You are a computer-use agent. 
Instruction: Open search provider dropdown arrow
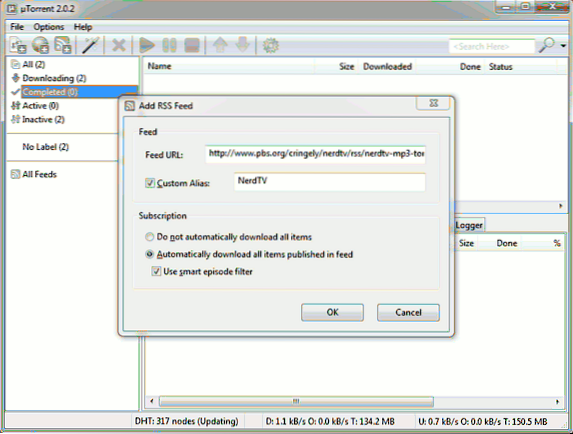(563, 46)
